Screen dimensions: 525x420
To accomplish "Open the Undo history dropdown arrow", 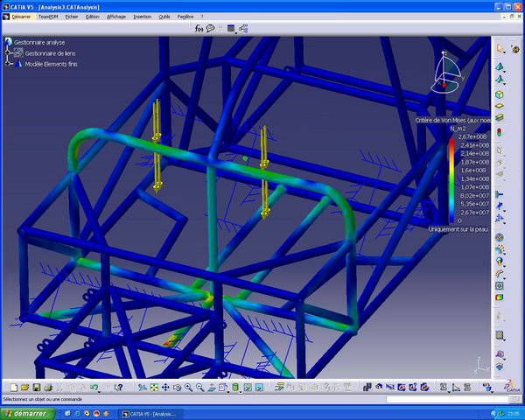I will [x=100, y=391].
